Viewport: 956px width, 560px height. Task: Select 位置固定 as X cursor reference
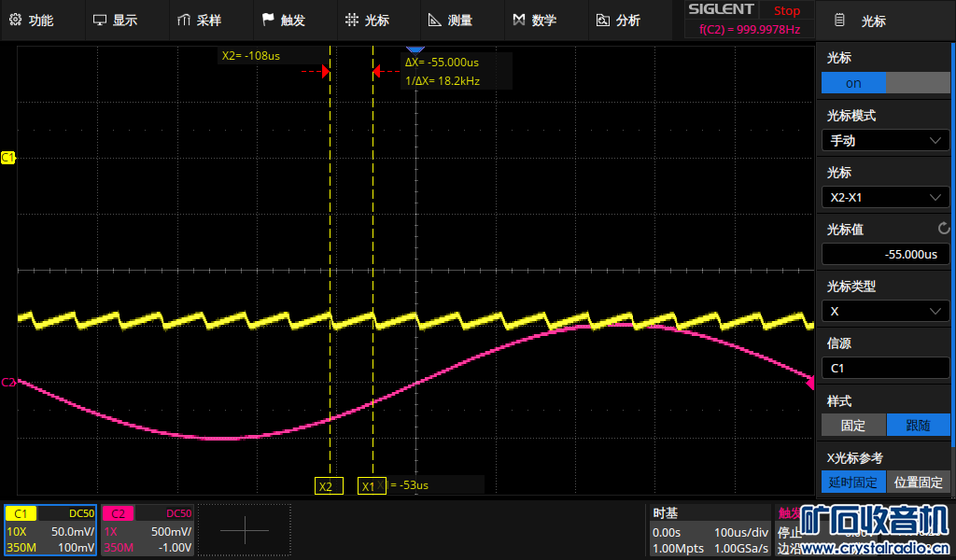click(918, 482)
